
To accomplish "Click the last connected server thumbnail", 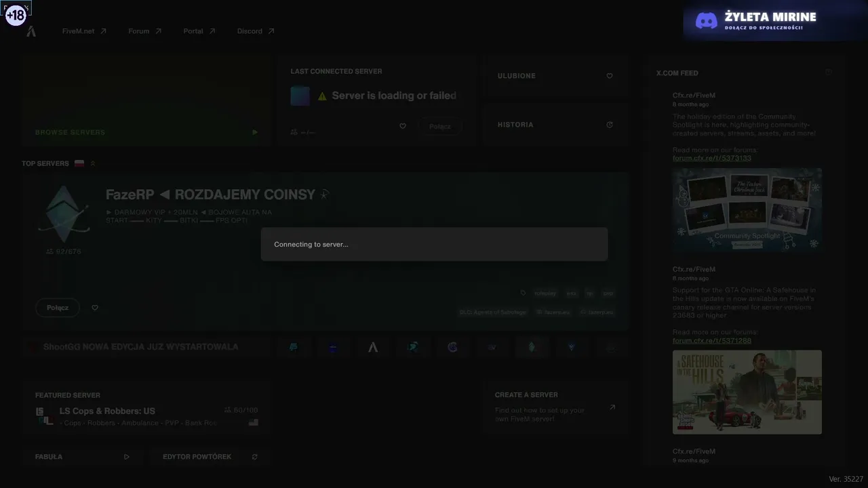I will pyautogui.click(x=300, y=96).
